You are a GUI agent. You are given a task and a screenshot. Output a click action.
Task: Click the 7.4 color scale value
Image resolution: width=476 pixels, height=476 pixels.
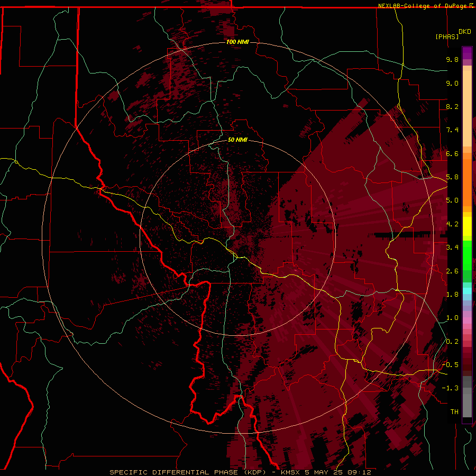pyautogui.click(x=452, y=130)
